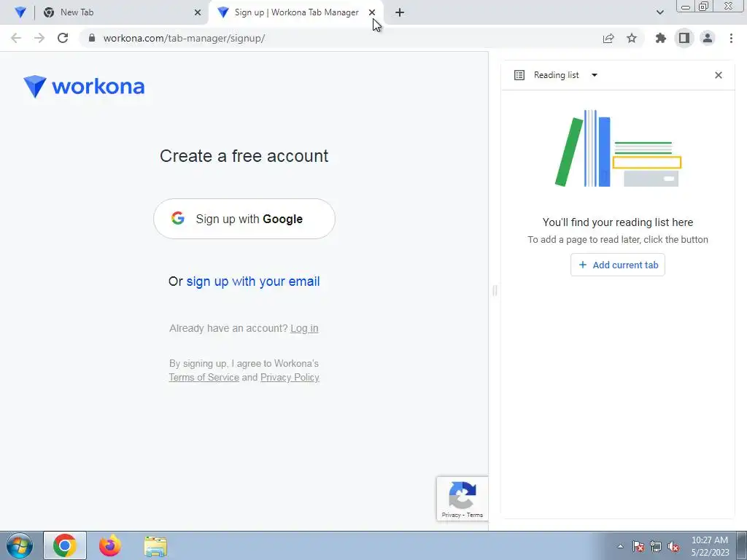The image size is (747, 560).
Task: Click the reCAPTCHA badge
Action: [462, 499]
